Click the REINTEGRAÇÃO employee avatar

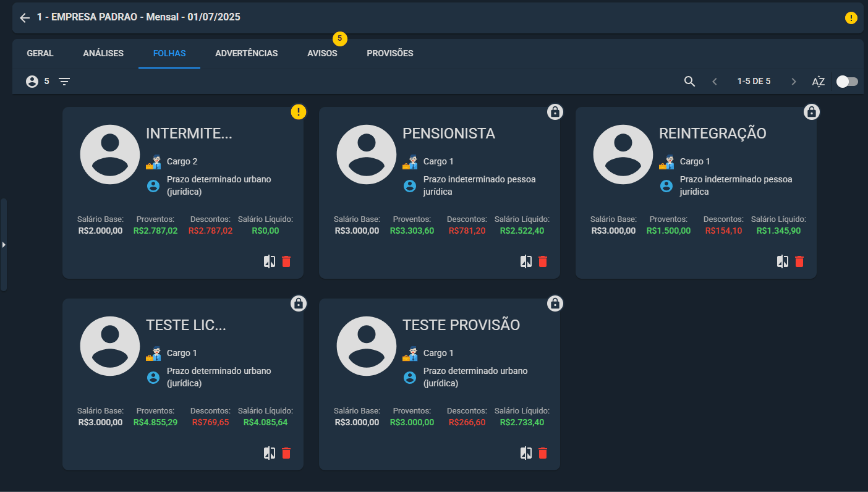[623, 155]
